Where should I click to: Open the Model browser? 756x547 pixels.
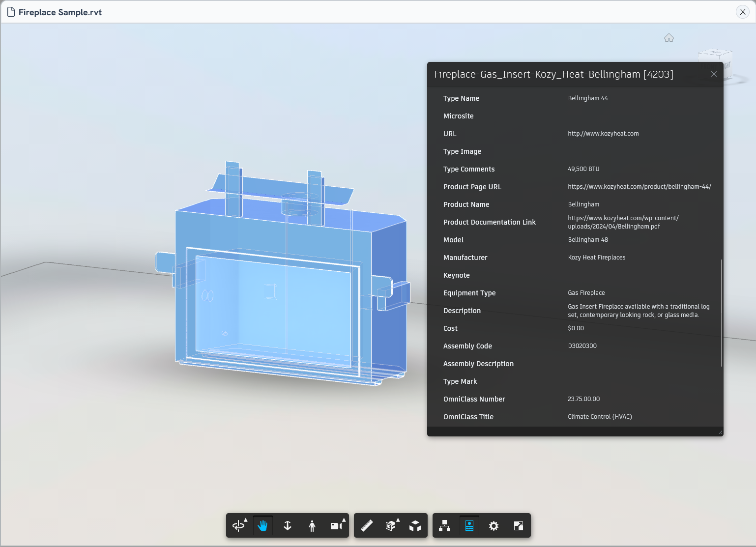445,526
